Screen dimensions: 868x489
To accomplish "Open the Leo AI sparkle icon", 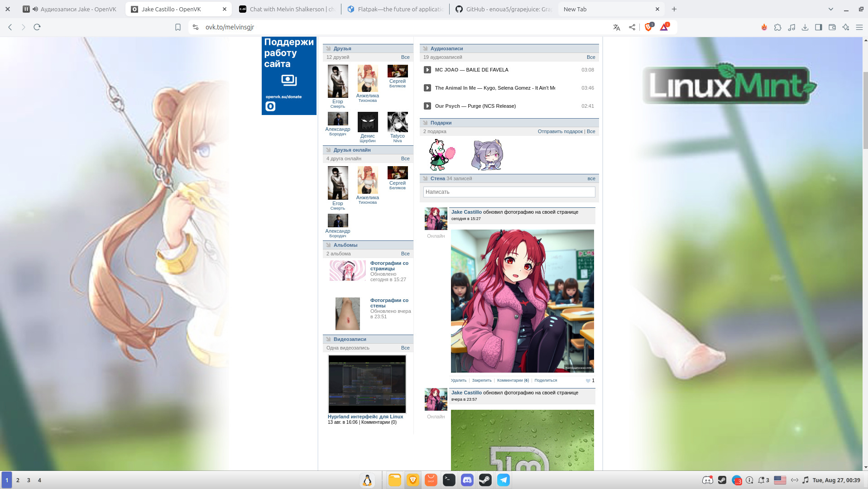I will (x=846, y=27).
